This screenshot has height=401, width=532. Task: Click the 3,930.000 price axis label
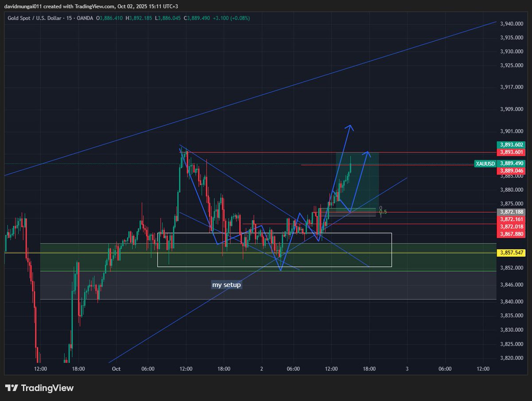click(x=512, y=52)
